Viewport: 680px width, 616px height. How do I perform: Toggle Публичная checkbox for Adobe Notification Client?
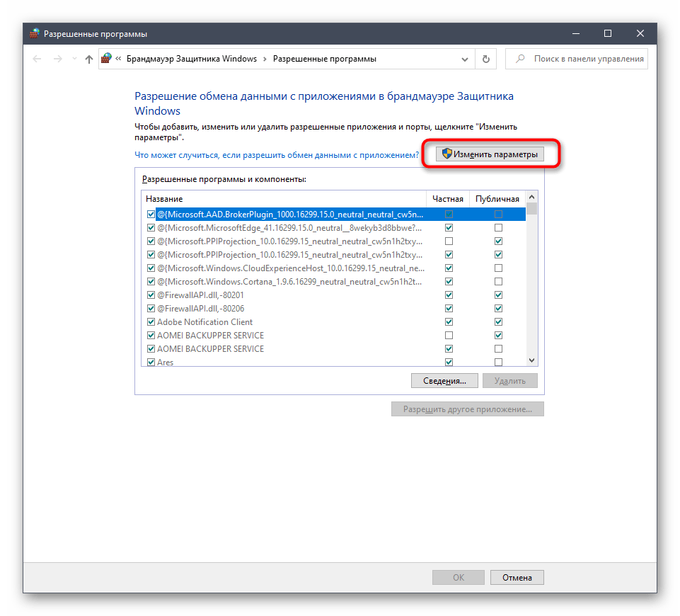click(499, 322)
